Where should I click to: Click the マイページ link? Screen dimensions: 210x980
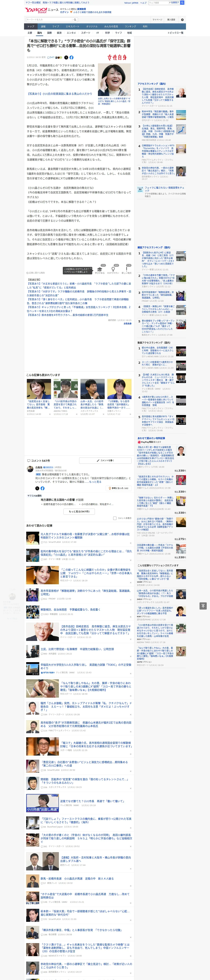pos(157,19)
